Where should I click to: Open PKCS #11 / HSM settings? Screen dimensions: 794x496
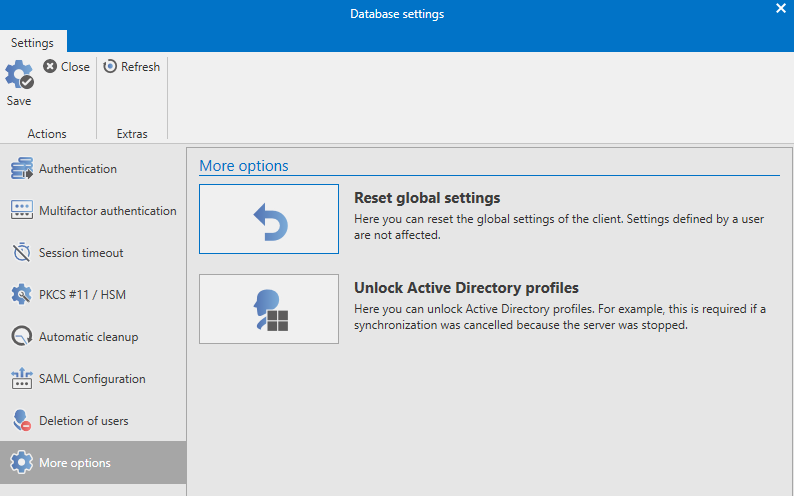pyautogui.click(x=93, y=295)
